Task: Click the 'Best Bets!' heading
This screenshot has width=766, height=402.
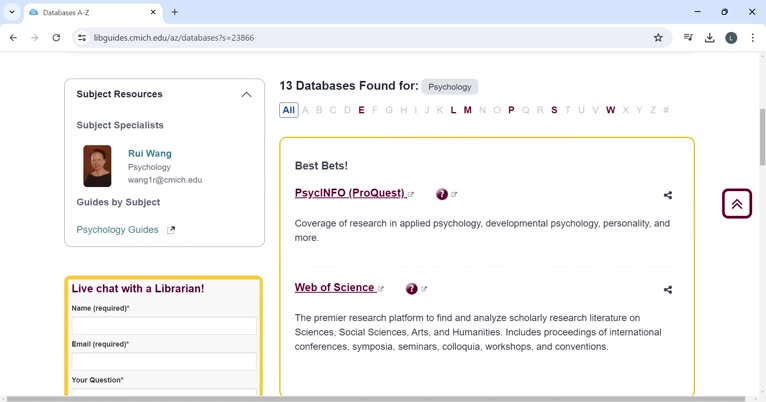Action: [321, 166]
